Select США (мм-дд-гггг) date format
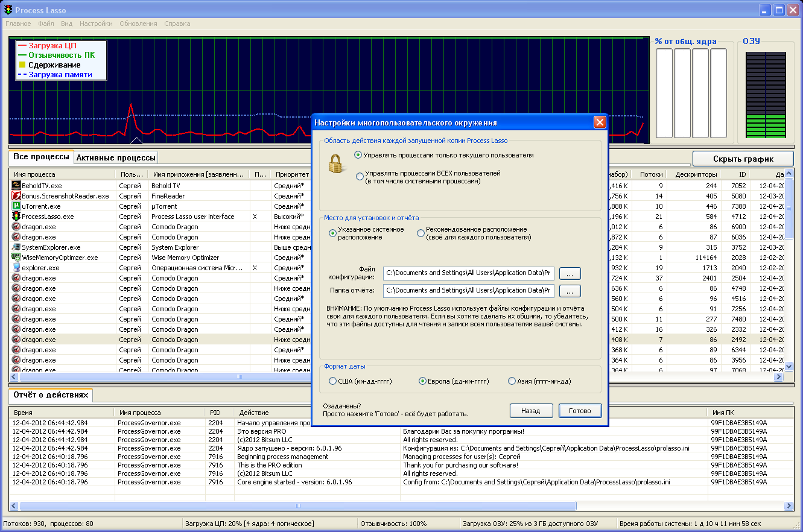This screenshot has width=803, height=532. pos(333,381)
